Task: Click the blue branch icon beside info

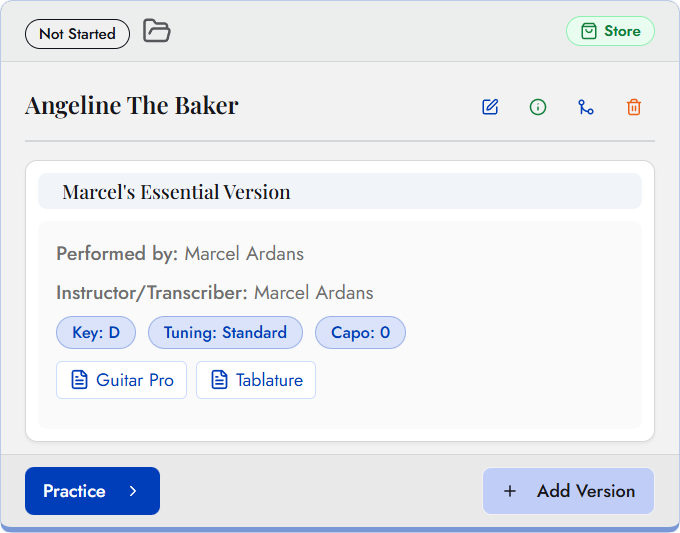Action: pos(586,107)
